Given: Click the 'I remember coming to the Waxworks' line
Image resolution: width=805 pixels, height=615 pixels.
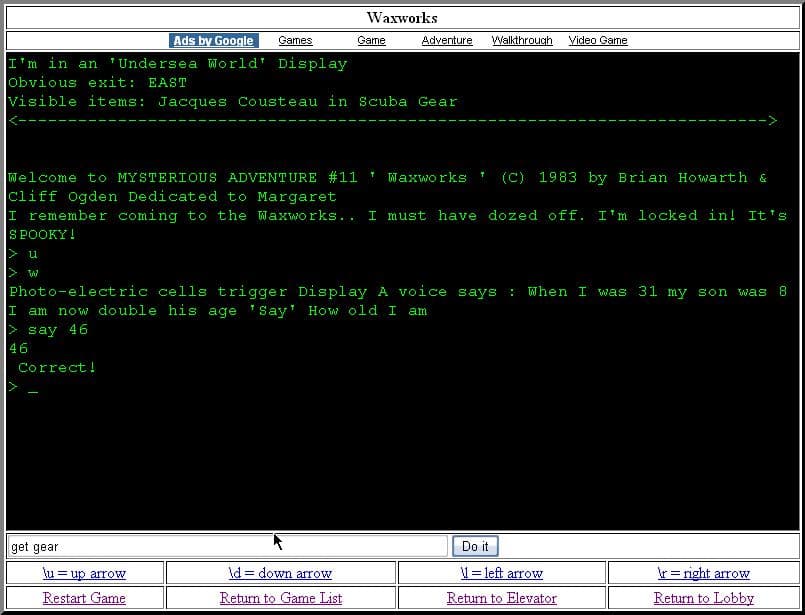Looking at the screenshot, I should click(x=398, y=216).
